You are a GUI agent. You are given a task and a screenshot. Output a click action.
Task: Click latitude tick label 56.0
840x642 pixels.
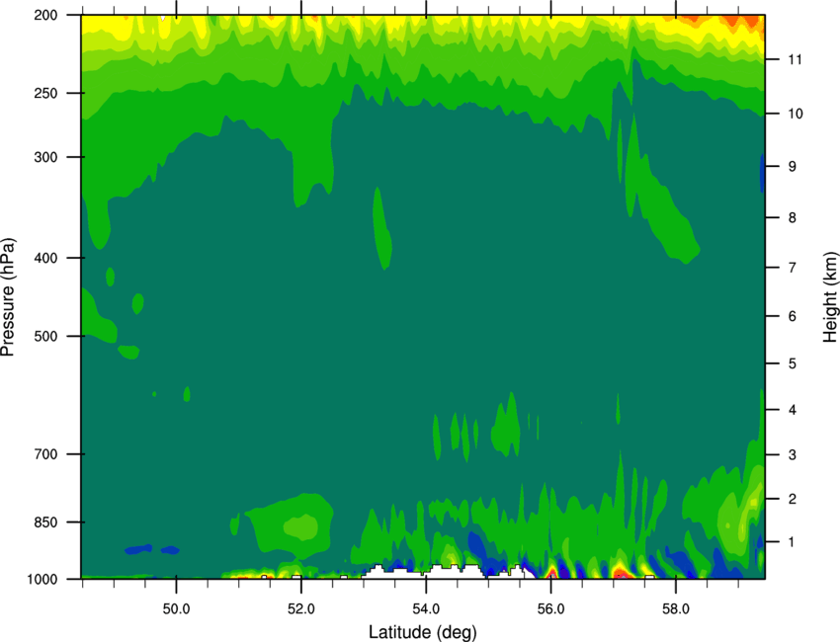(x=550, y=609)
